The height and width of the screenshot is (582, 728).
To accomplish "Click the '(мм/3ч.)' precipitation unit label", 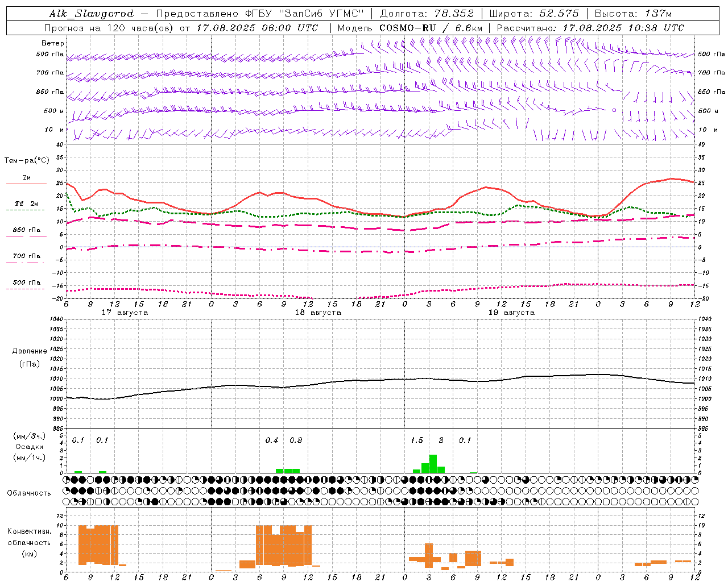I will tap(30, 436).
